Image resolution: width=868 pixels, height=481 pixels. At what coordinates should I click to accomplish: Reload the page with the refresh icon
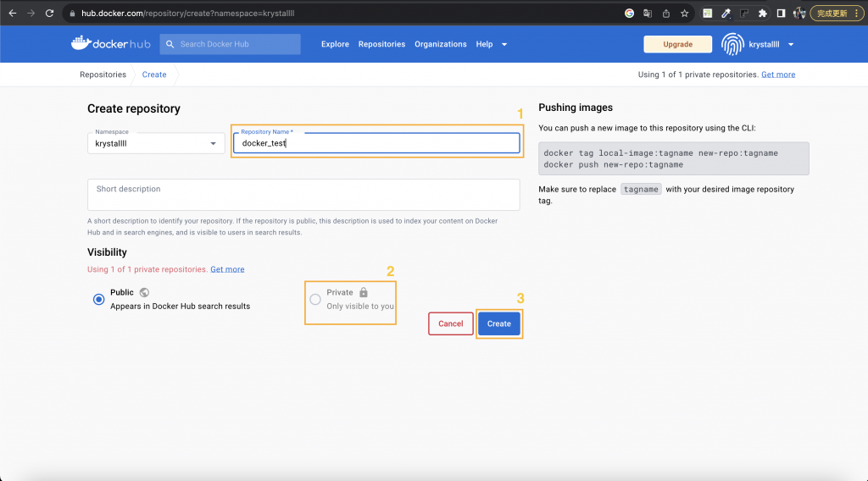pos(49,14)
